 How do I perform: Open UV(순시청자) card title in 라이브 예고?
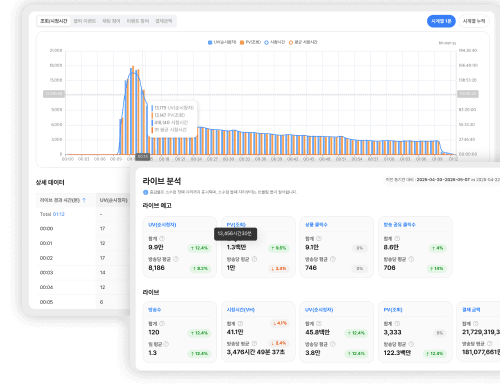[x=162, y=225]
